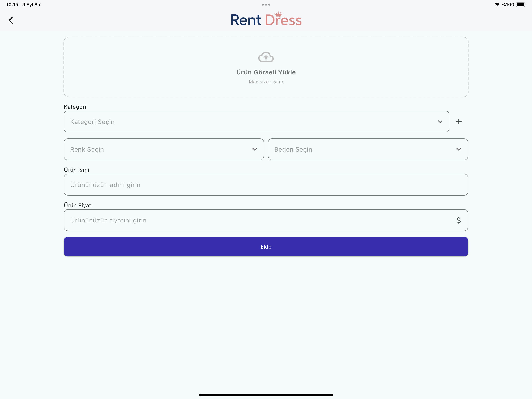Viewport: 532px width, 399px height.
Task: Open the Kategori Seçin dropdown
Action: [256, 122]
